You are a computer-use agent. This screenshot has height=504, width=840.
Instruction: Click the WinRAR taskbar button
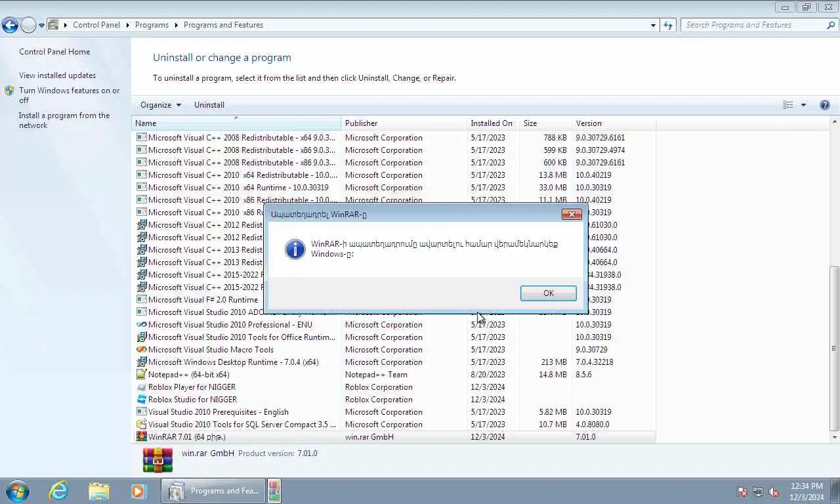coord(275,491)
